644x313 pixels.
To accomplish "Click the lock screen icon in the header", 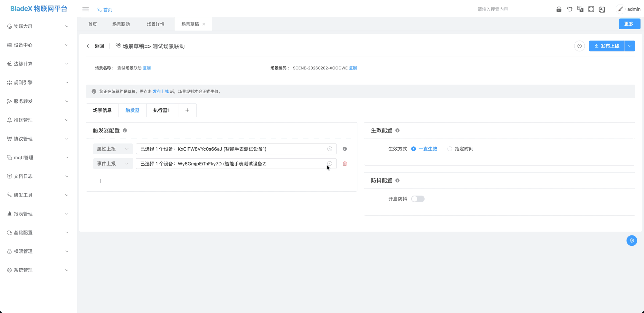I will (x=559, y=9).
